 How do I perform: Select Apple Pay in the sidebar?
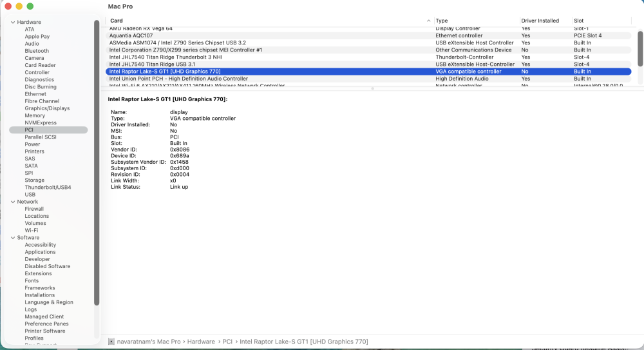[37, 37]
